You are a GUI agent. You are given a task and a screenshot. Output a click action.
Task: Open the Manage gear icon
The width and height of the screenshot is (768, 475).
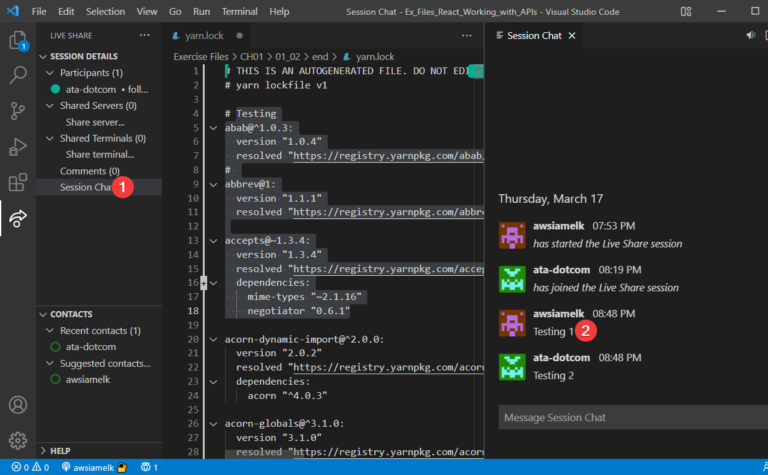tap(18, 440)
